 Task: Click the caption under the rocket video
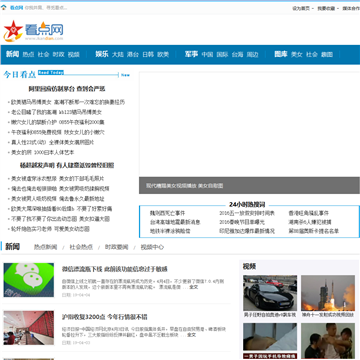328,315
